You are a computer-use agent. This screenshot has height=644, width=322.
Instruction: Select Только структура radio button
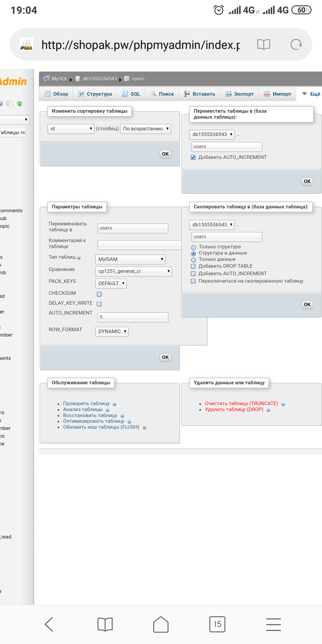pyautogui.click(x=193, y=247)
